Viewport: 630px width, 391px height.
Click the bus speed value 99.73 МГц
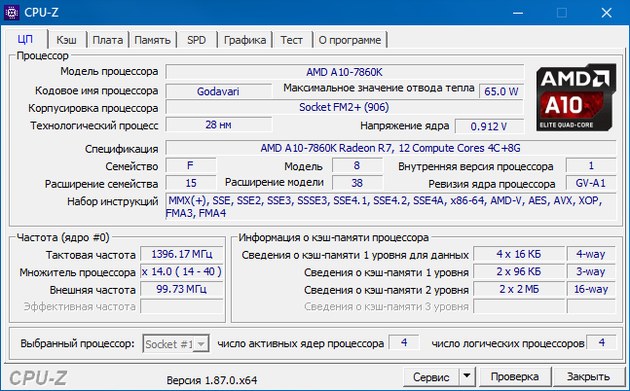pyautogui.click(x=182, y=289)
